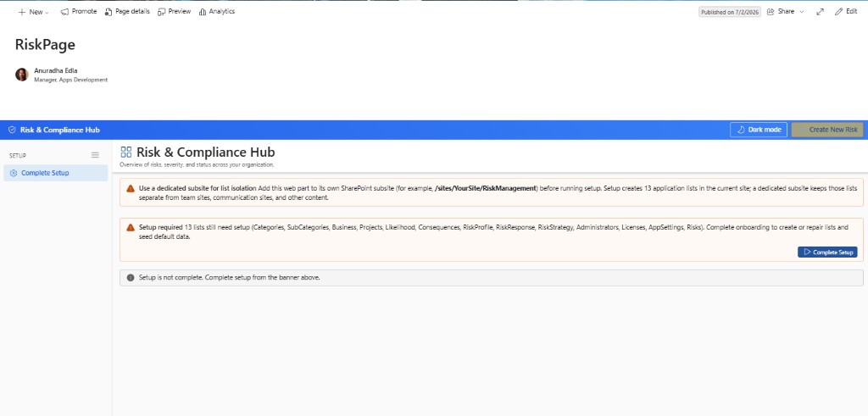Collapse sidebar with hamburger icon
The image size is (868, 416).
95,155
